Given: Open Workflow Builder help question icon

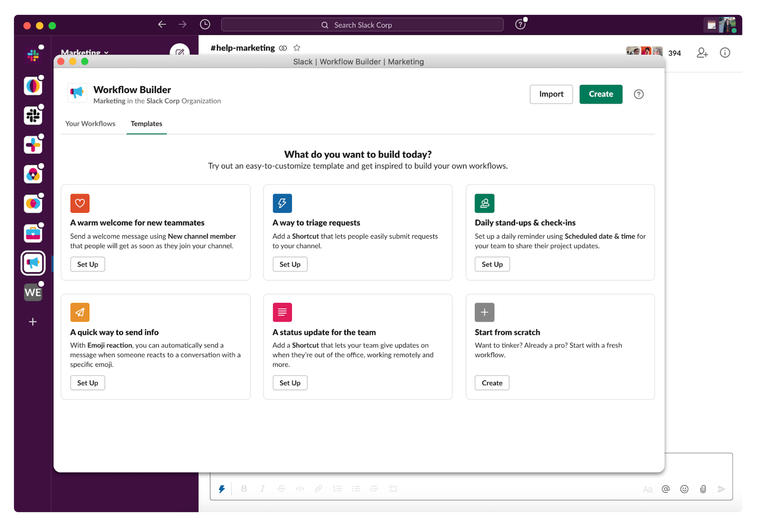Looking at the screenshot, I should [x=638, y=94].
